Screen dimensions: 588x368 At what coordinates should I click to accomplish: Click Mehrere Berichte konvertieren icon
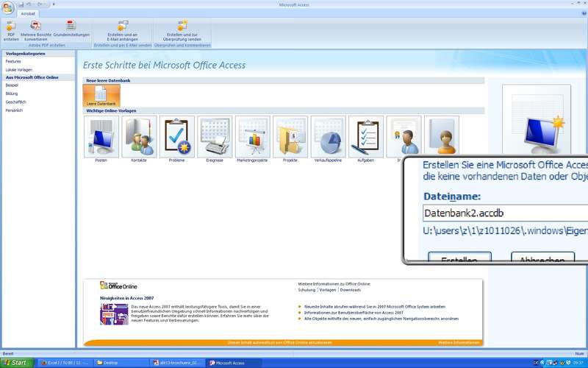click(36, 31)
